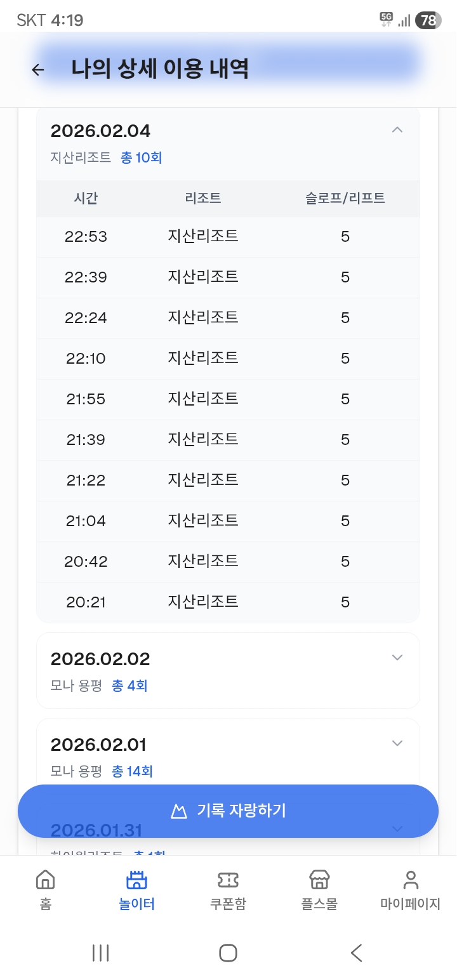Open the Home tab icon
The image size is (457, 980).
[x=45, y=880]
